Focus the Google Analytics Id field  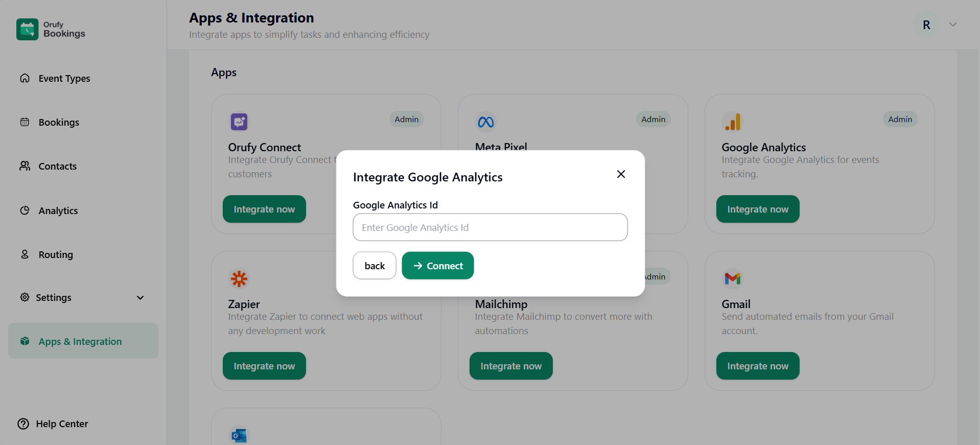(489, 227)
